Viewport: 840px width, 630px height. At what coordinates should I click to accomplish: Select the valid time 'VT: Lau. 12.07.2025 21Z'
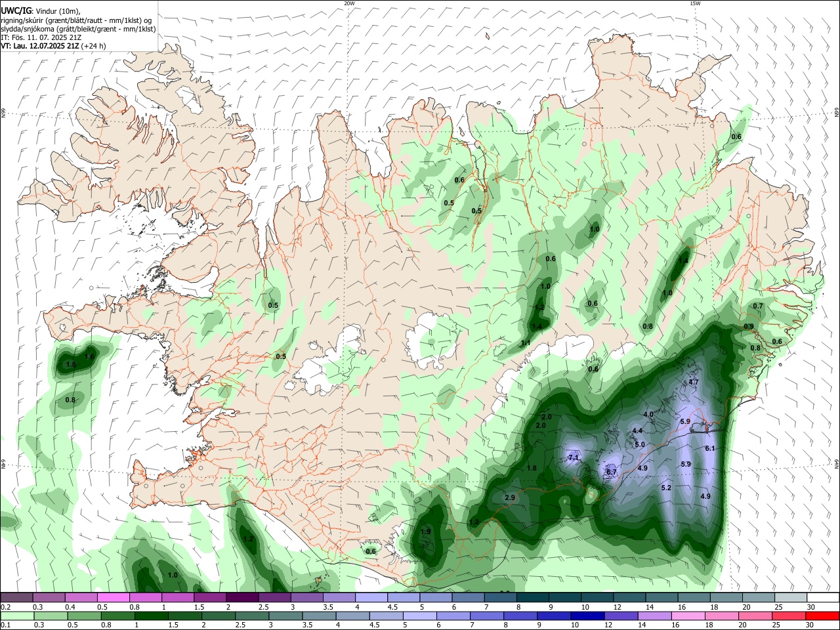[x=40, y=46]
